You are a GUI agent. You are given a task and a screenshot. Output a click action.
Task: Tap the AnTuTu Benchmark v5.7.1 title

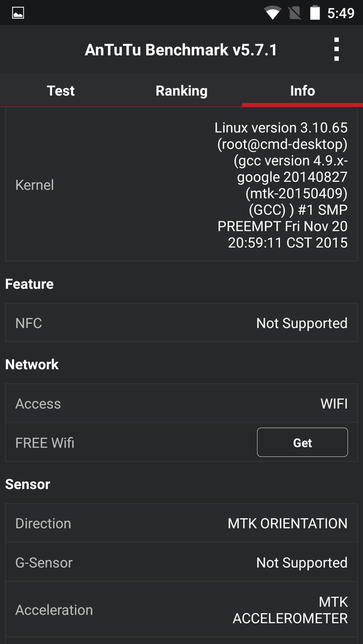click(181, 50)
